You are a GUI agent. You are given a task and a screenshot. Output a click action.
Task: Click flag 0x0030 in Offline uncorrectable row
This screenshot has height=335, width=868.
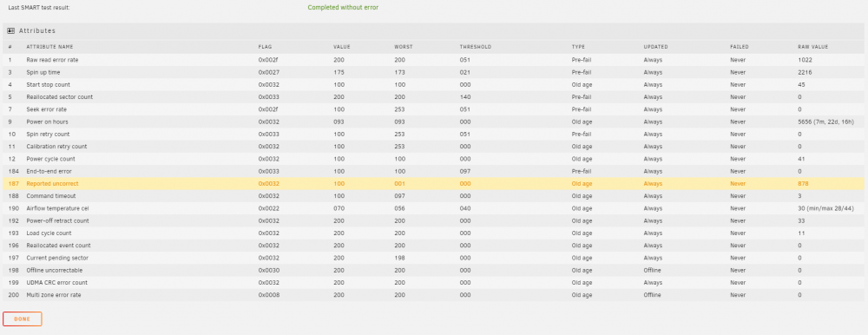268,270
